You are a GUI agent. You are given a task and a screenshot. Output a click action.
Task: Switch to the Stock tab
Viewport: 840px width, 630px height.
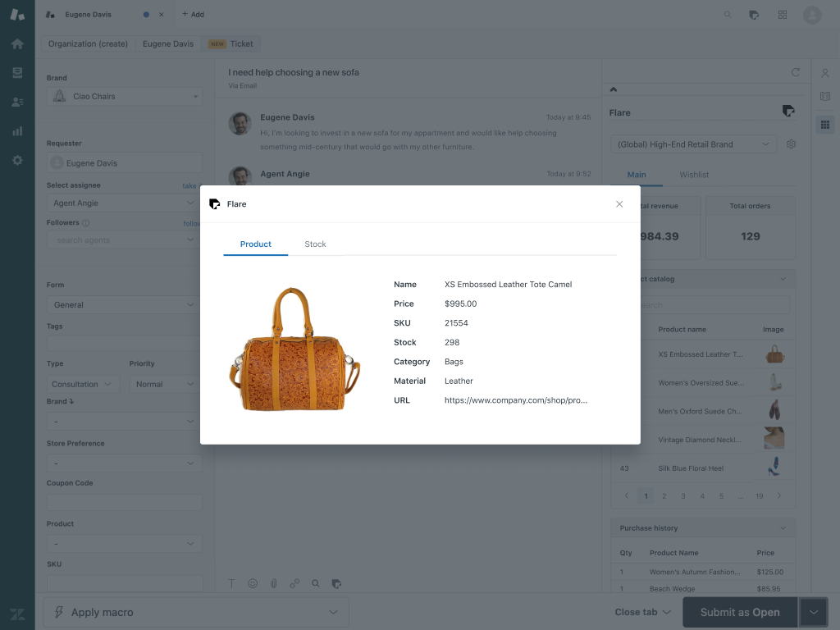315,244
